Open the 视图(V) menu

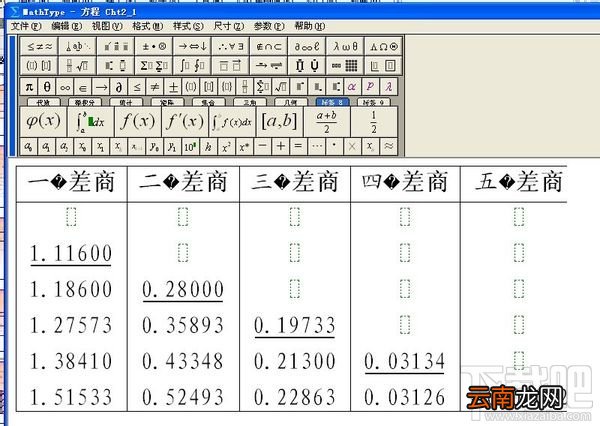(x=107, y=26)
